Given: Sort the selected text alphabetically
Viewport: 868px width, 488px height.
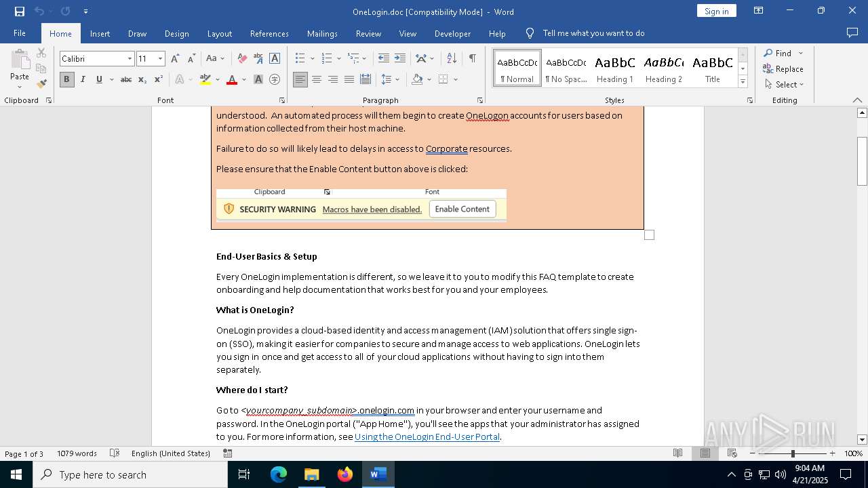Looking at the screenshot, I should point(452,59).
